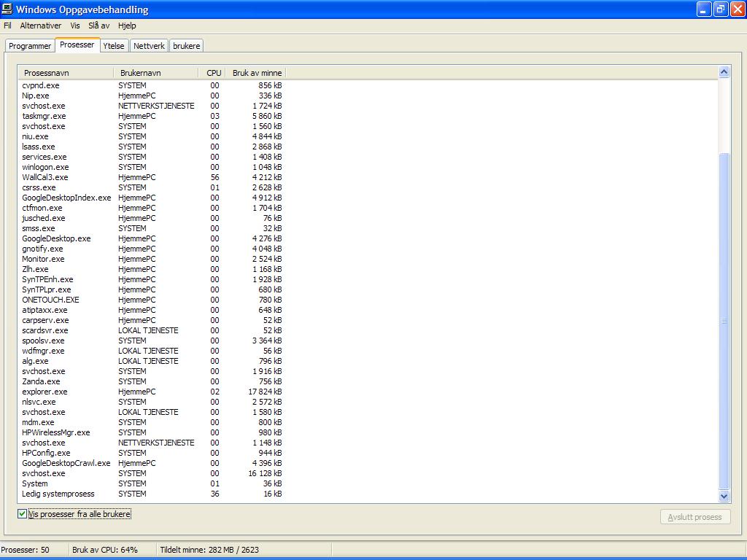Click the Task Manager title bar icon
The width and height of the screenshot is (747, 560).
[7, 9]
